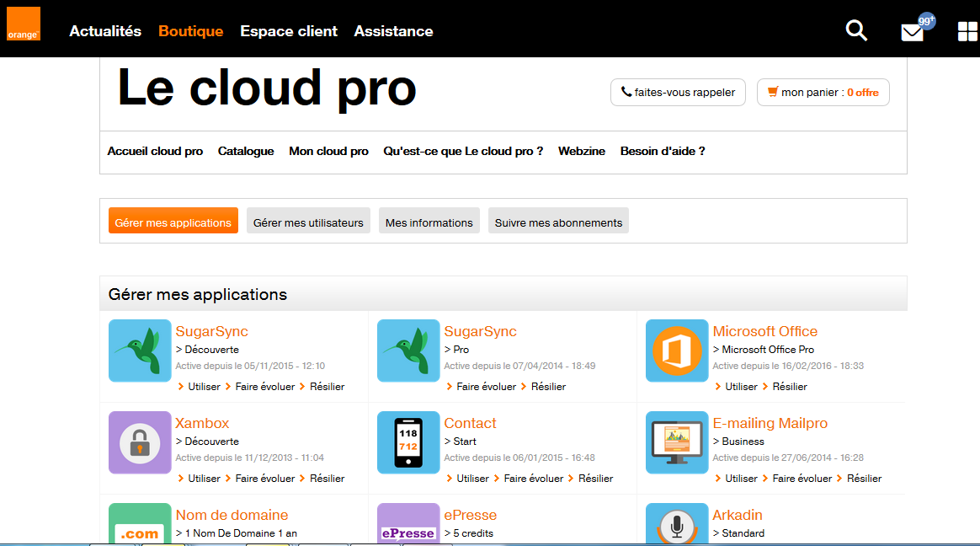Open the Contact title link

click(470, 424)
